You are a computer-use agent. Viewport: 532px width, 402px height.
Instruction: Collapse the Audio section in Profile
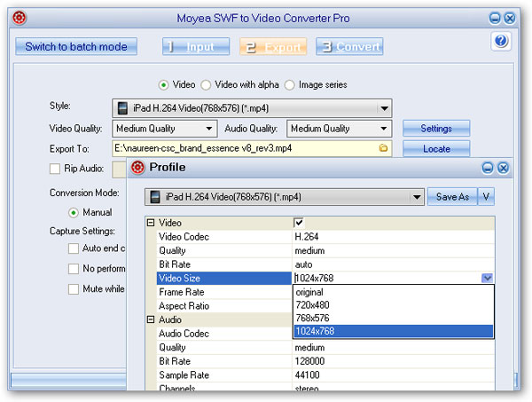pyautogui.click(x=151, y=319)
